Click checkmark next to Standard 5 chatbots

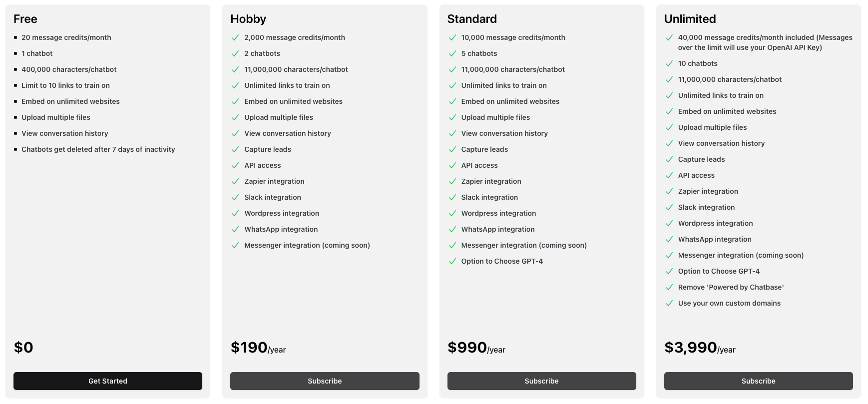(x=452, y=53)
